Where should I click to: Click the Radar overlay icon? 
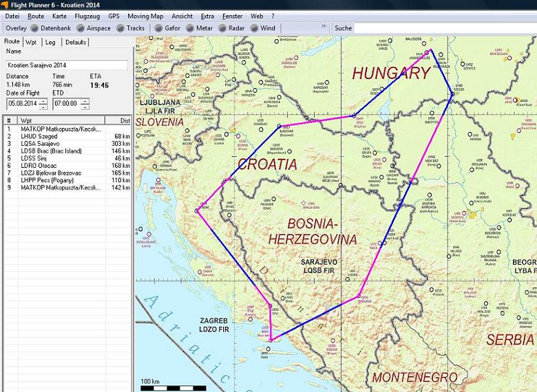[x=231, y=28]
